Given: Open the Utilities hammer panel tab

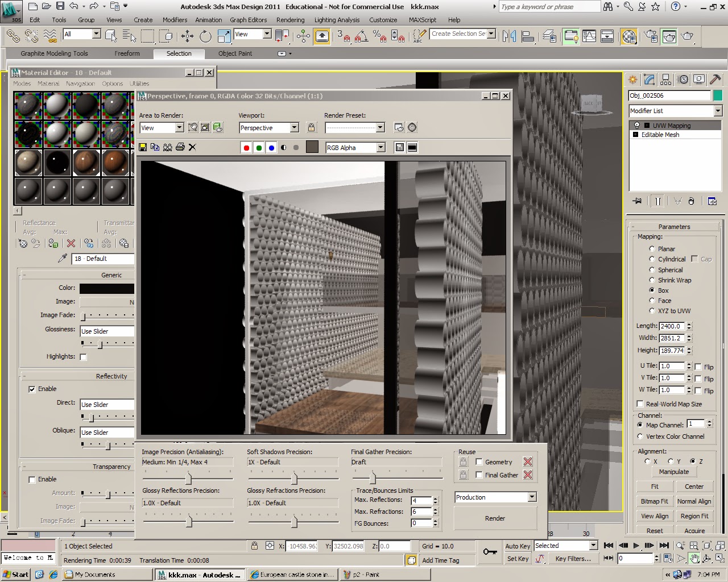Looking at the screenshot, I should (715, 80).
